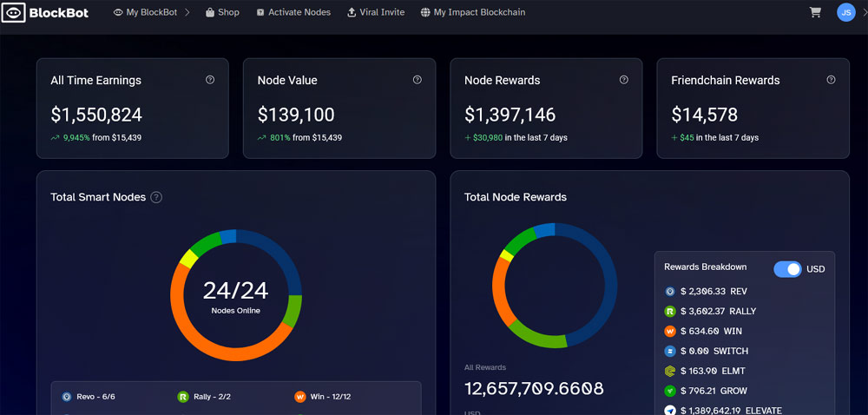Click the SWITCH token icon
The image size is (868, 415).
click(670, 351)
